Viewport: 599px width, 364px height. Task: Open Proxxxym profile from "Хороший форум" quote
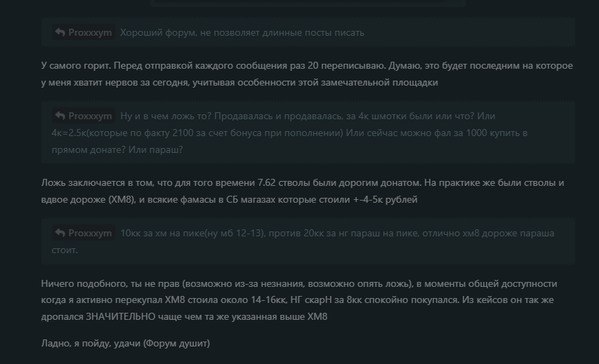point(90,32)
